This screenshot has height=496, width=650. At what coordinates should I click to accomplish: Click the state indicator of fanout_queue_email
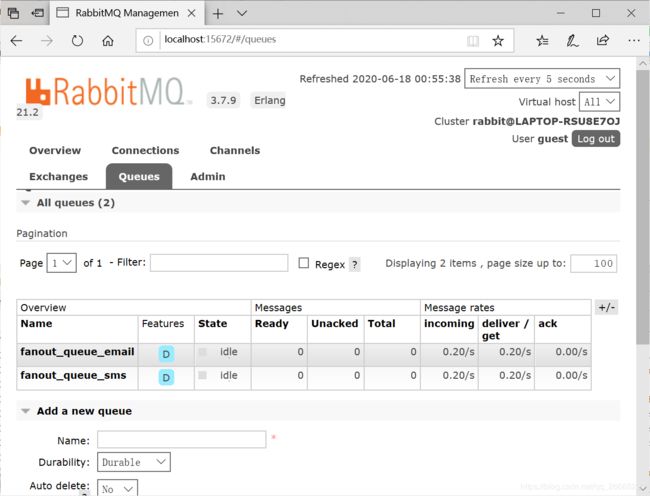click(x=202, y=352)
